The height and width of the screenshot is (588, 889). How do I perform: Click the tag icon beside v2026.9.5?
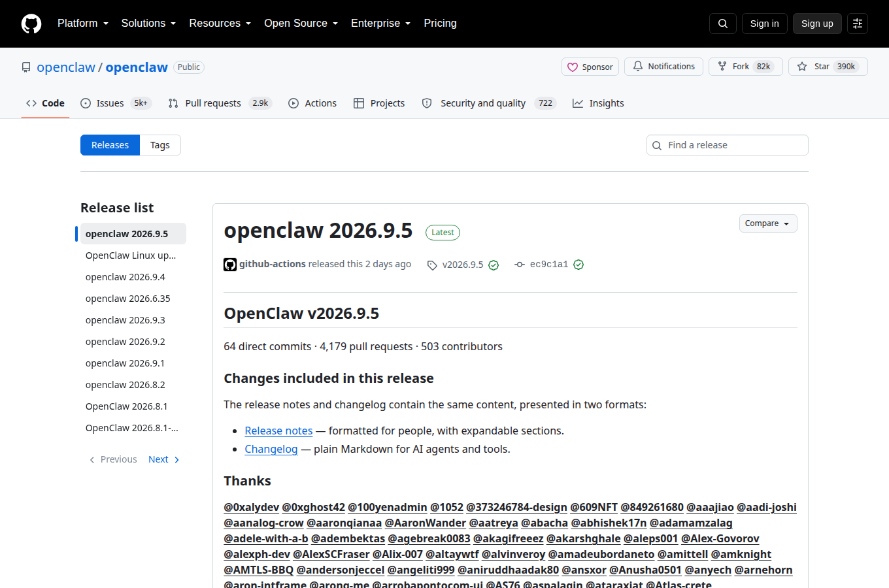coord(432,265)
